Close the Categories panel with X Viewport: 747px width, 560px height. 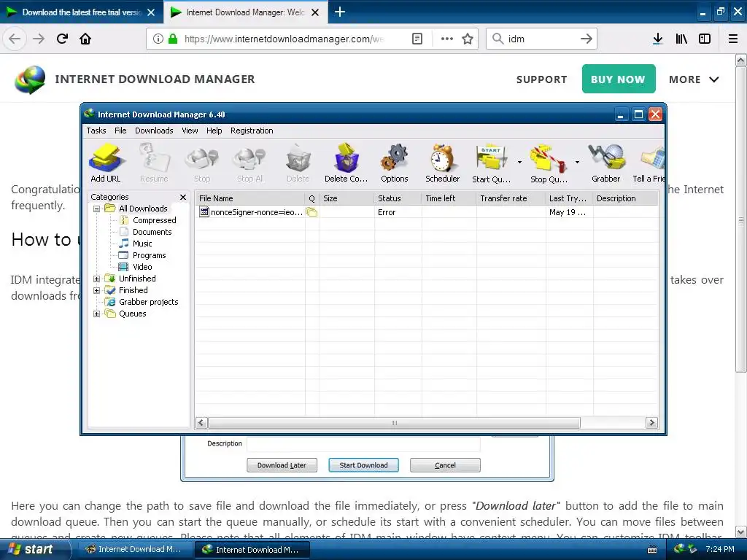183,197
